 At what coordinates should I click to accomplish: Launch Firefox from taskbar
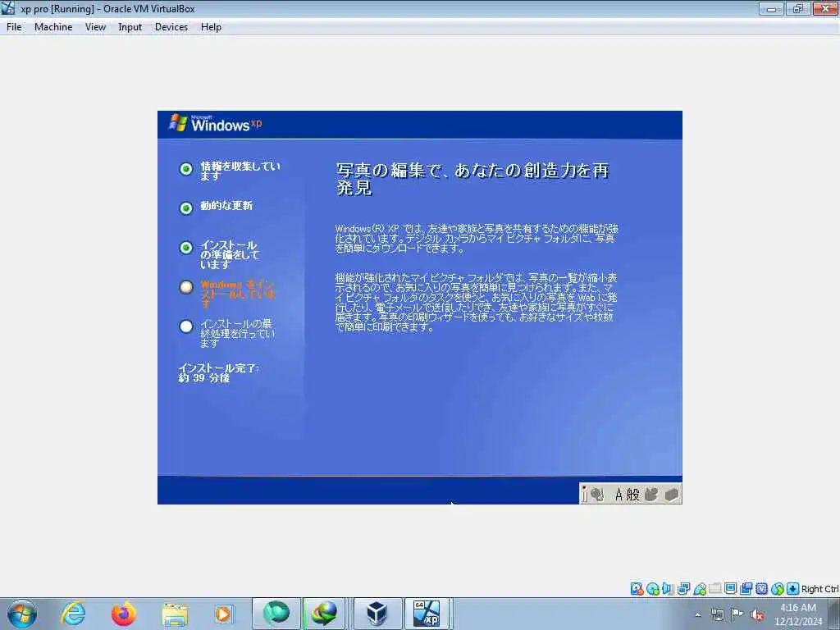(124, 614)
